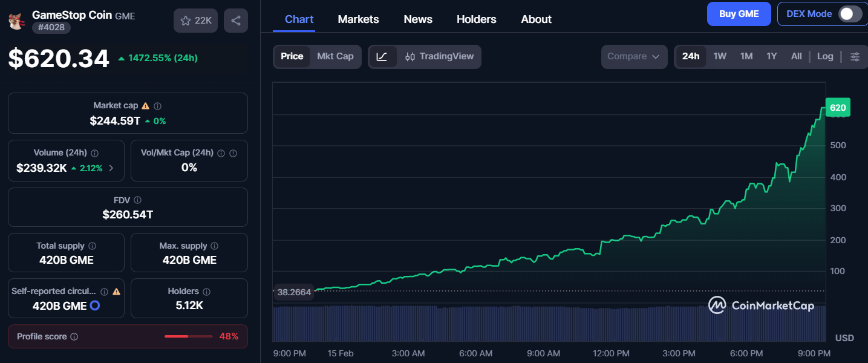Set chart range to All

(x=797, y=56)
